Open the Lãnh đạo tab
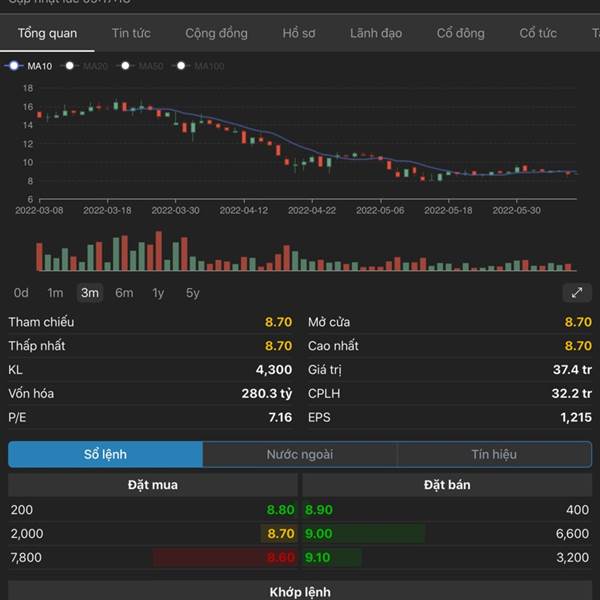600x600 pixels. (x=376, y=33)
